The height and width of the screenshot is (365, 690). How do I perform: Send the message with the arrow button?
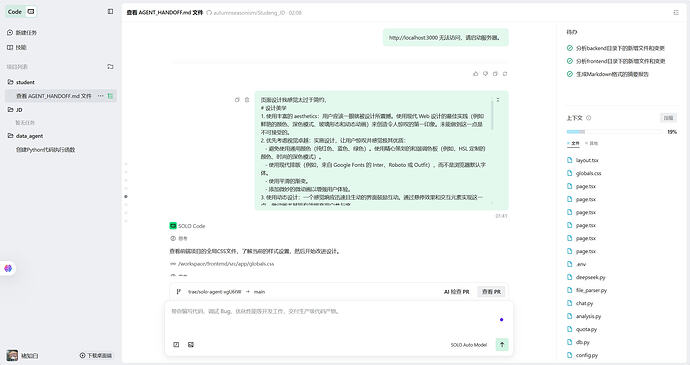click(502, 344)
